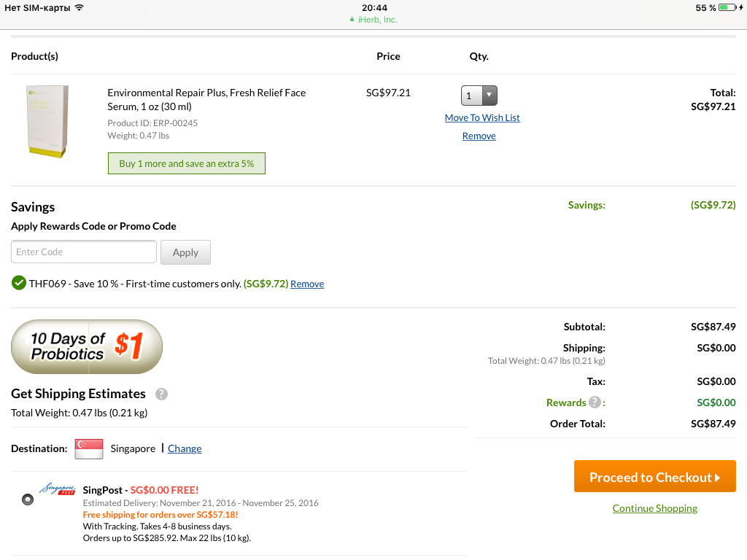747x560 pixels.
Task: Open Continue Shopping
Action: (654, 508)
